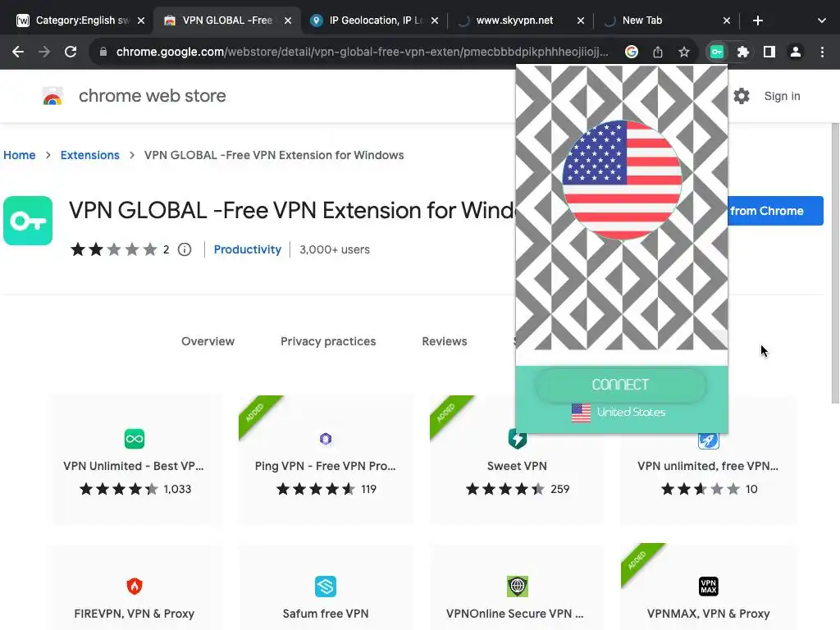840x630 pixels.
Task: Open FIREVPN red shield icon
Action: coord(135,586)
